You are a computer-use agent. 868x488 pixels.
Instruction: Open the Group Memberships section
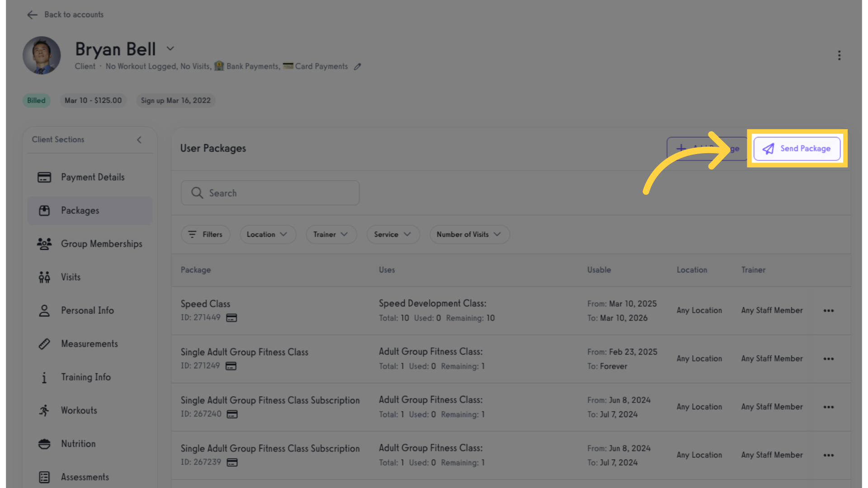point(90,244)
